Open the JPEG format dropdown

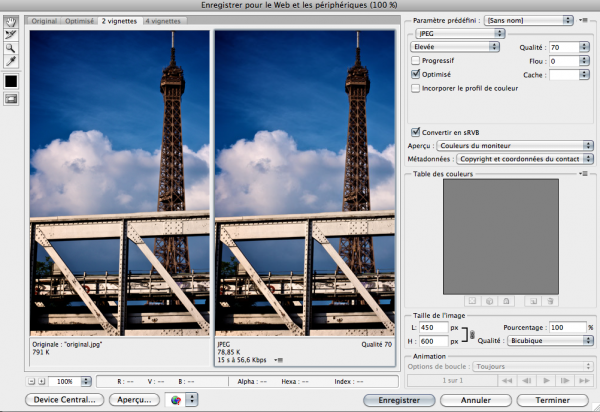pos(458,33)
